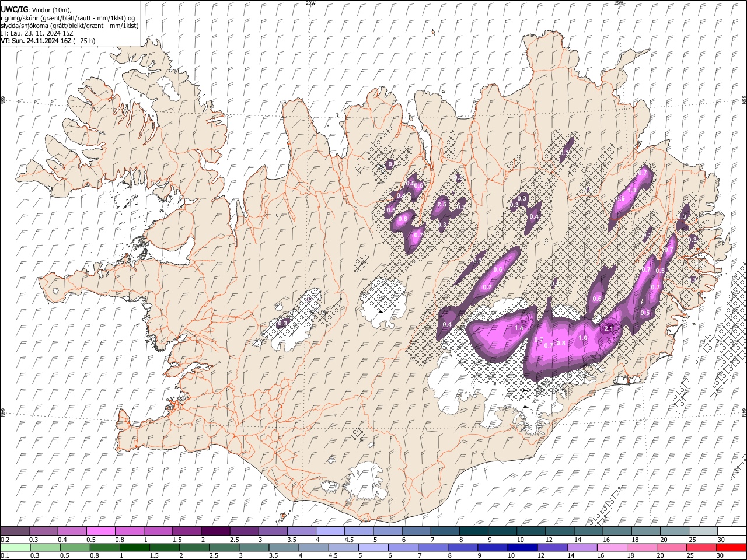Select the snow-scale swatch labeled 5

pos(388,531)
